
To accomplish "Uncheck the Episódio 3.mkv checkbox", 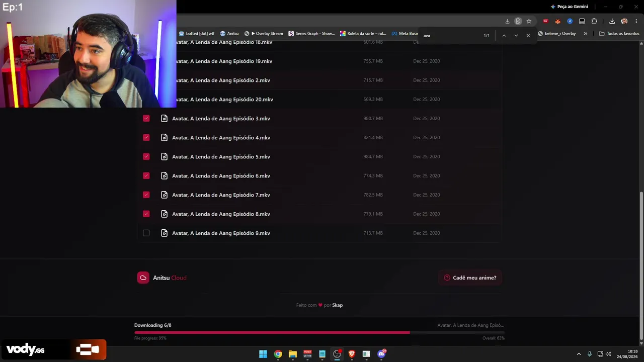I will 146,119.
